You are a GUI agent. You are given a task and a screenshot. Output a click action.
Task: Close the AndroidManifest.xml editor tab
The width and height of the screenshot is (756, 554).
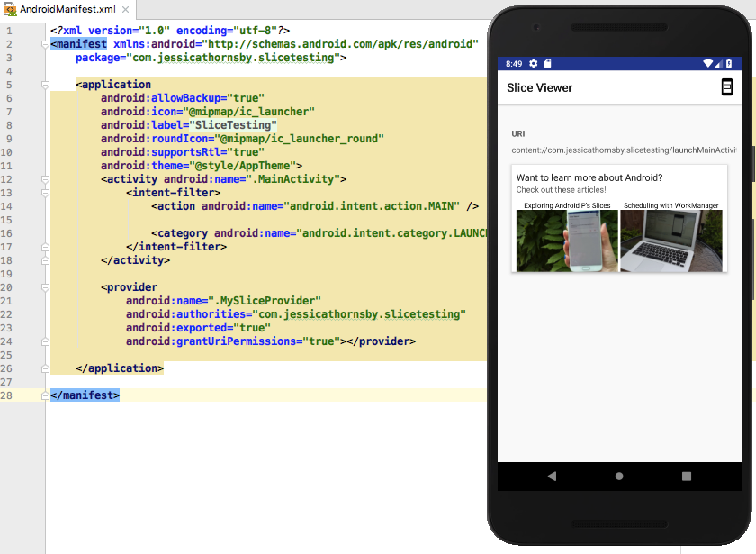tap(125, 9)
